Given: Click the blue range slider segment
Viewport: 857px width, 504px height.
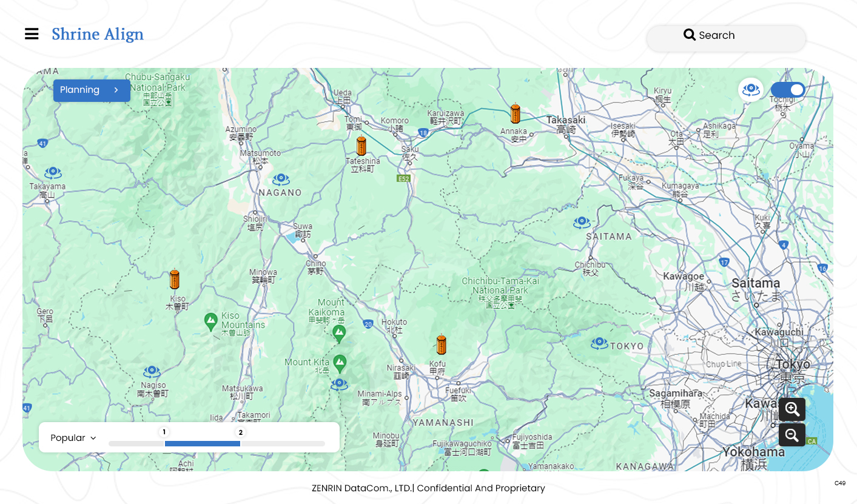Looking at the screenshot, I should point(203,443).
